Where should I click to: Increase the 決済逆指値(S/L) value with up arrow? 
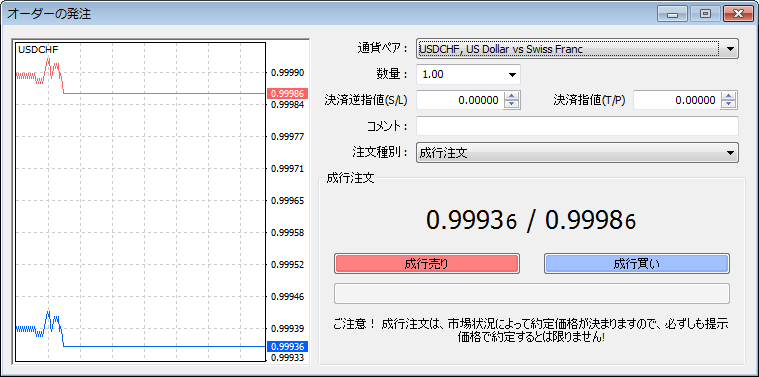pyautogui.click(x=512, y=96)
